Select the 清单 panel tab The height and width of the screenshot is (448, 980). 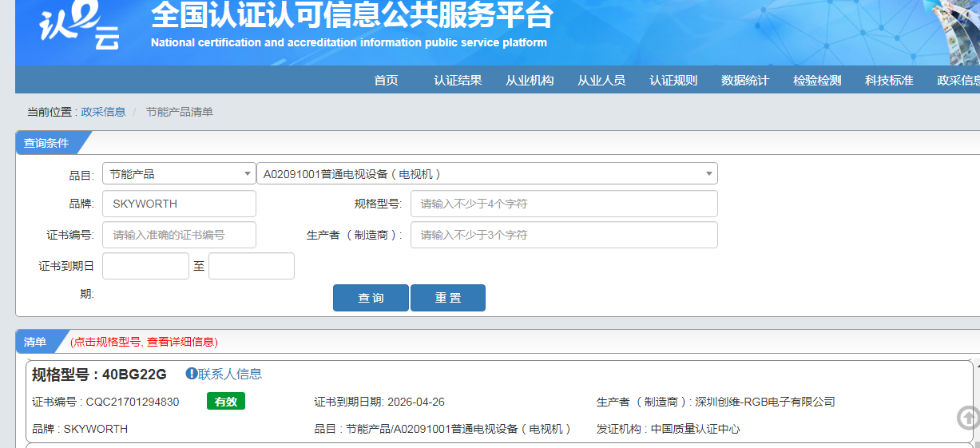(x=35, y=342)
